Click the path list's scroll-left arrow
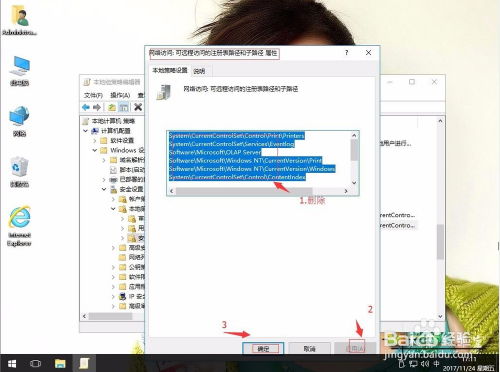 [x=172, y=191]
